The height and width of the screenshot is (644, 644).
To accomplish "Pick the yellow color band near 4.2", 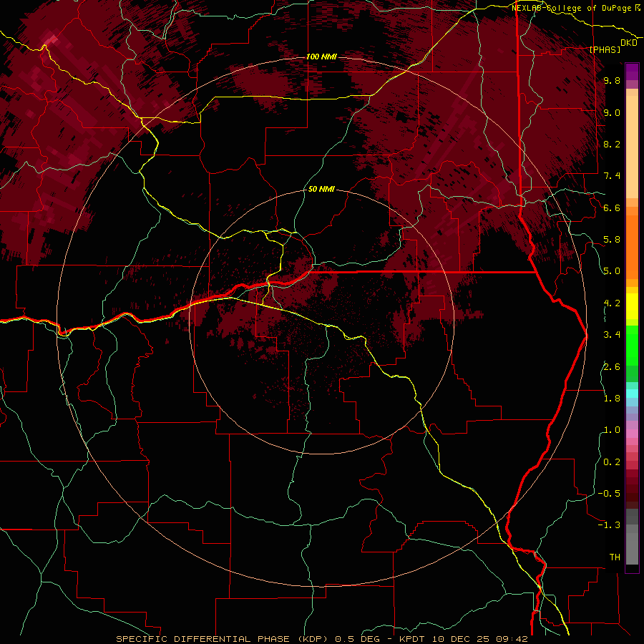I will 632,306.
